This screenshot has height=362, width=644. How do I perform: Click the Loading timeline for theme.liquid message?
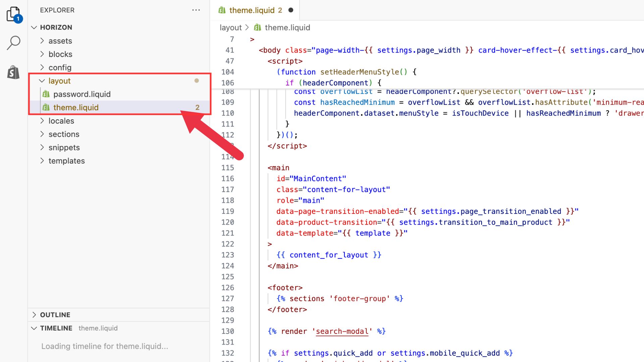pos(105,346)
